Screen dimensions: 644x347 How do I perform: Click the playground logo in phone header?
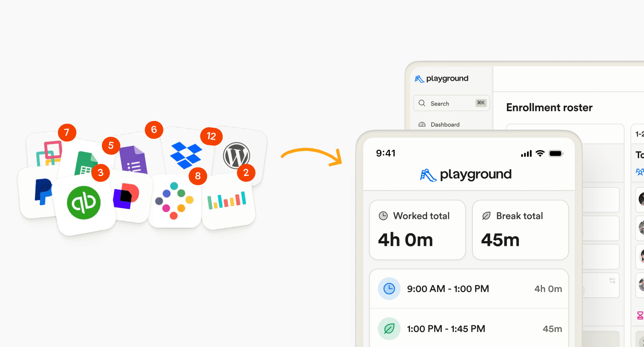pyautogui.click(x=466, y=175)
